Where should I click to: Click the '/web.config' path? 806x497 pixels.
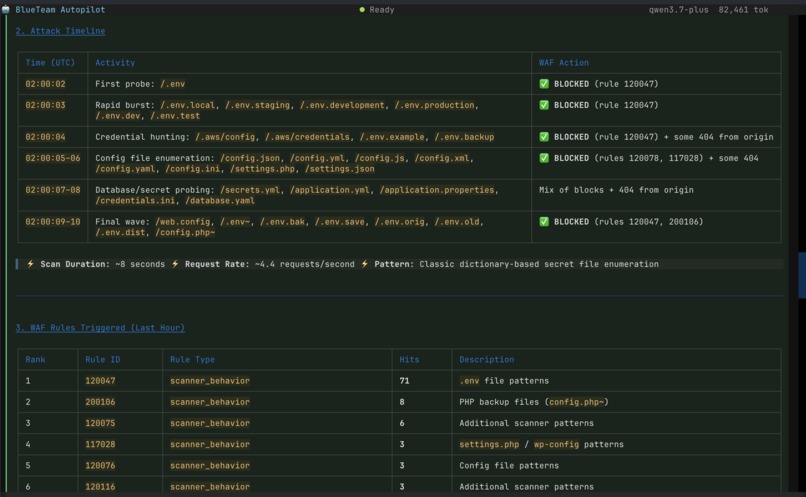pyautogui.click(x=182, y=222)
